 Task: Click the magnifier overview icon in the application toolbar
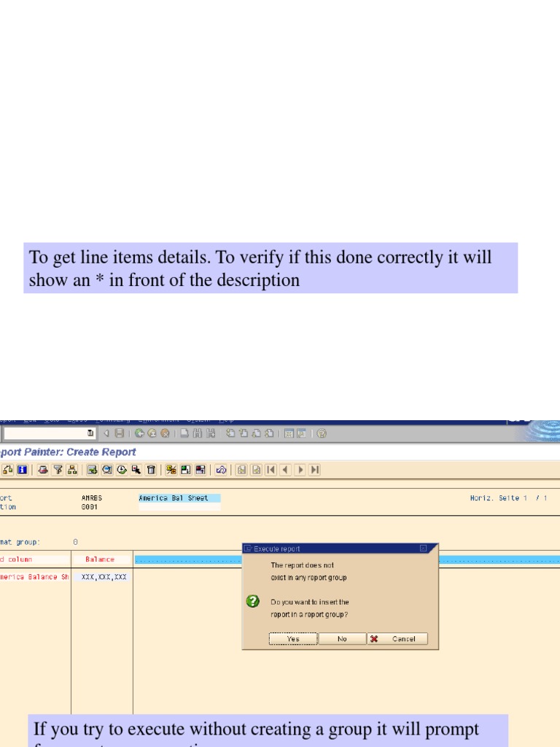(107, 470)
